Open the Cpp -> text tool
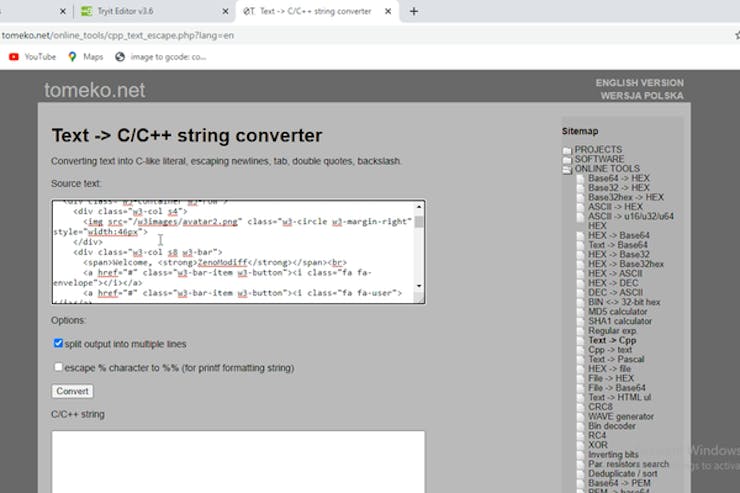 pos(610,350)
